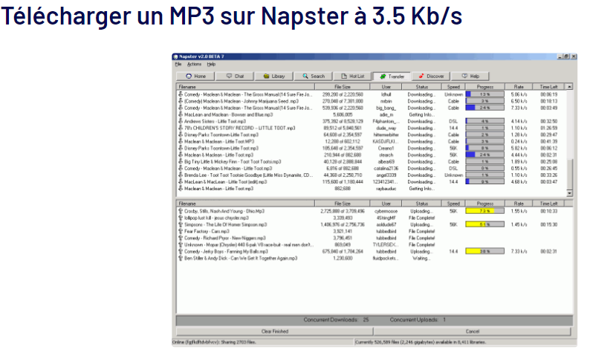Sort downloads by Speed column header
Screen dimensions: 616x364
click(x=453, y=87)
